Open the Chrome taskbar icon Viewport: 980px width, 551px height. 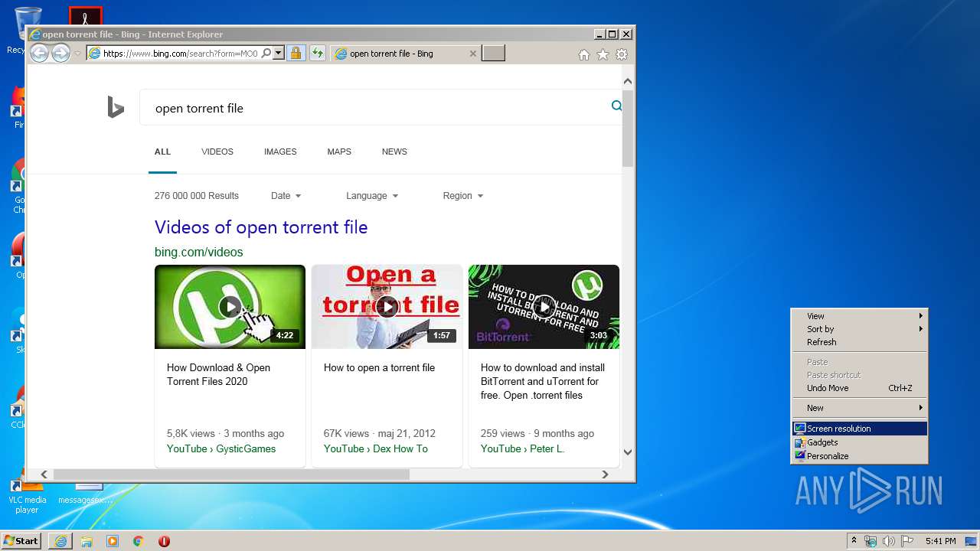(139, 541)
